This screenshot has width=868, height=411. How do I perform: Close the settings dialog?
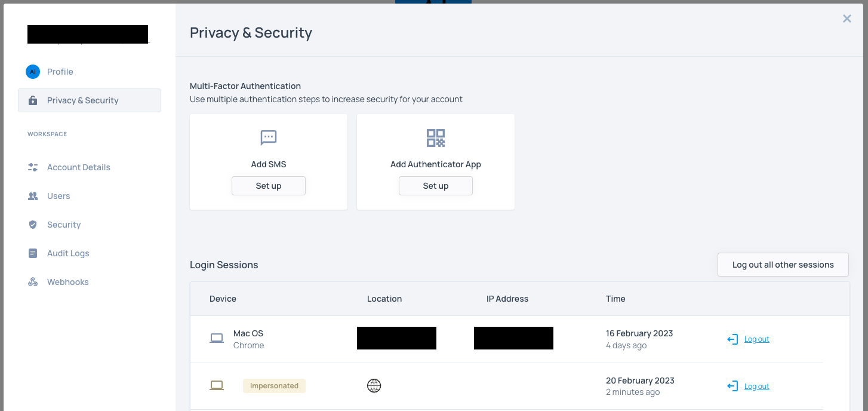847,19
